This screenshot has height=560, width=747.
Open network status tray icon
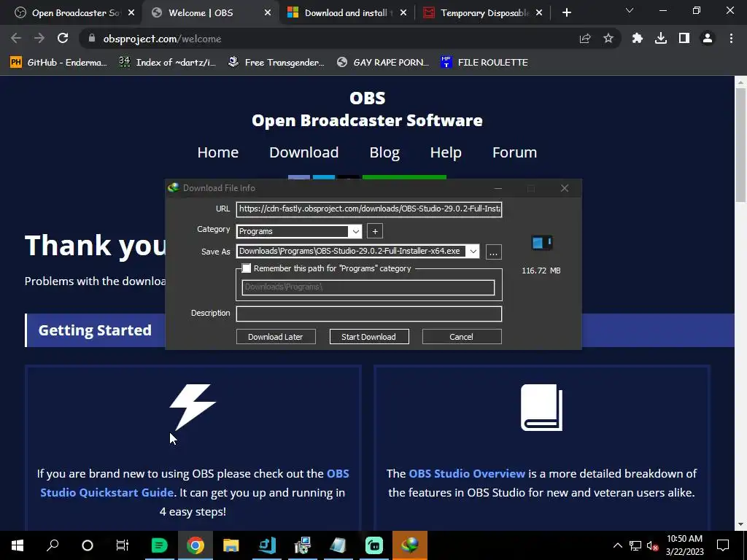[x=635, y=545]
